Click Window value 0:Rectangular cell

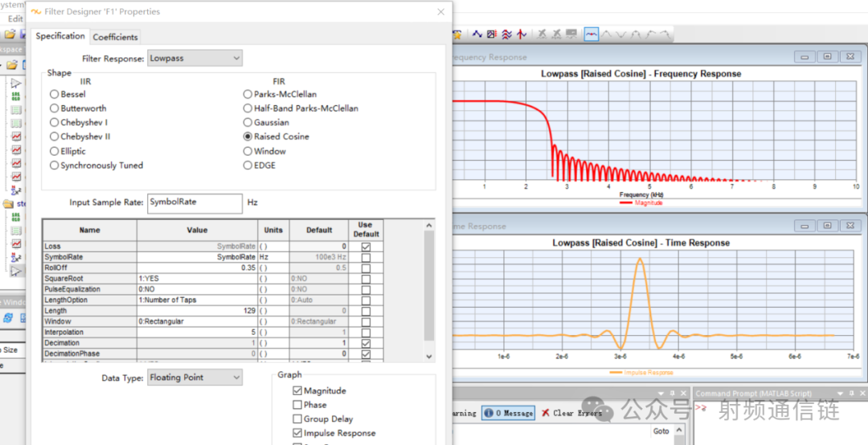197,321
